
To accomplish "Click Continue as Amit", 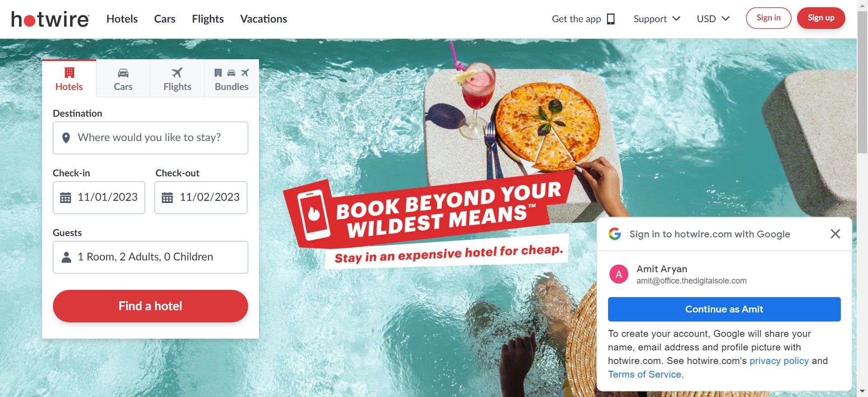I will tap(724, 309).
